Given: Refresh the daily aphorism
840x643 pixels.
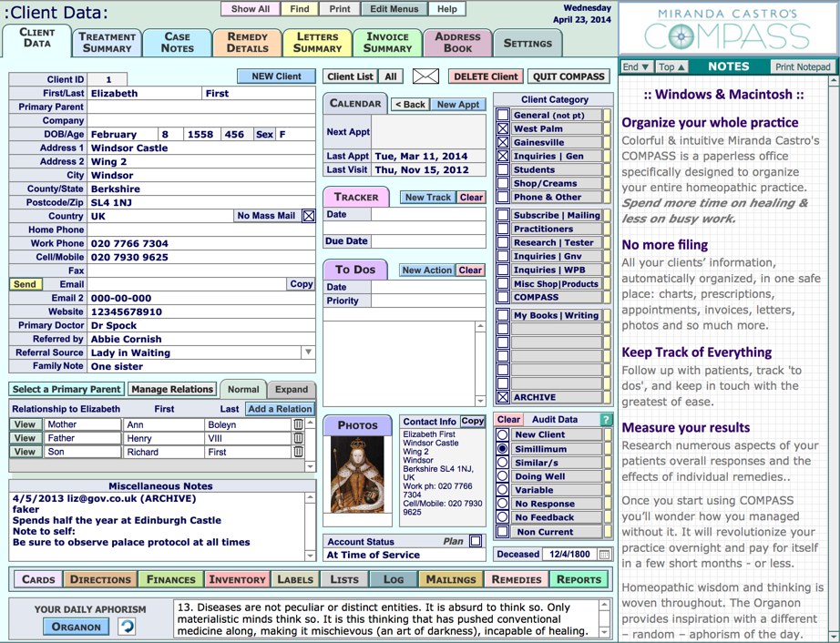Looking at the screenshot, I should click(x=128, y=627).
